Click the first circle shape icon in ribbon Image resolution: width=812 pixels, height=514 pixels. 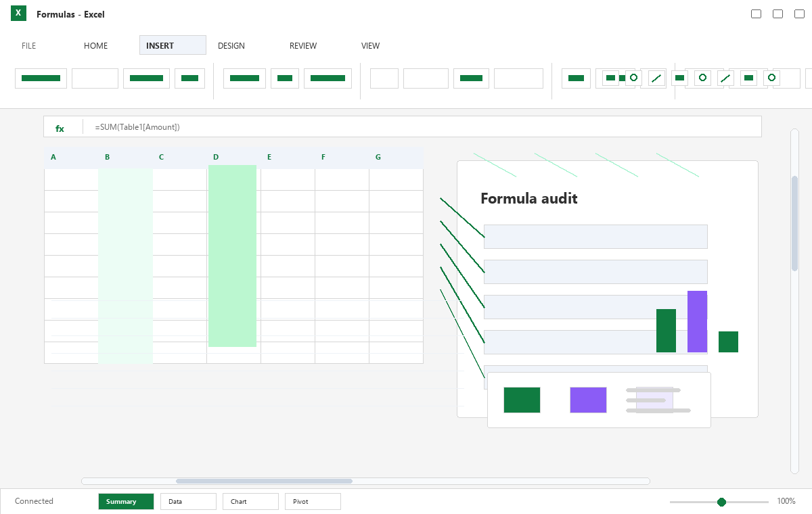pyautogui.click(x=633, y=78)
